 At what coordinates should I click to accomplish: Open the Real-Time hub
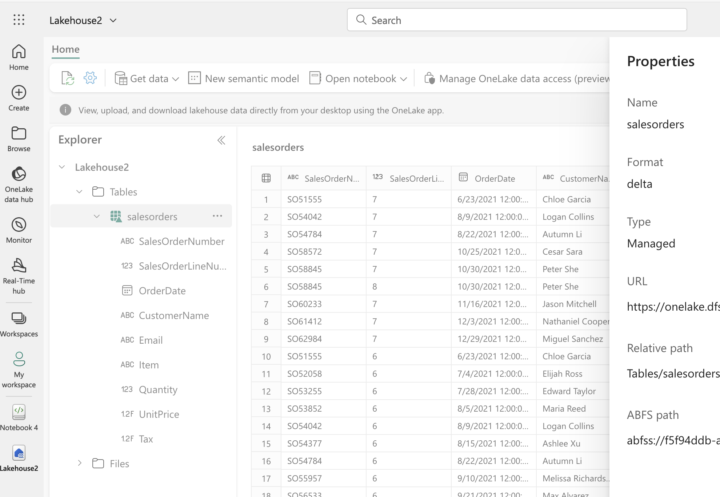[19, 273]
